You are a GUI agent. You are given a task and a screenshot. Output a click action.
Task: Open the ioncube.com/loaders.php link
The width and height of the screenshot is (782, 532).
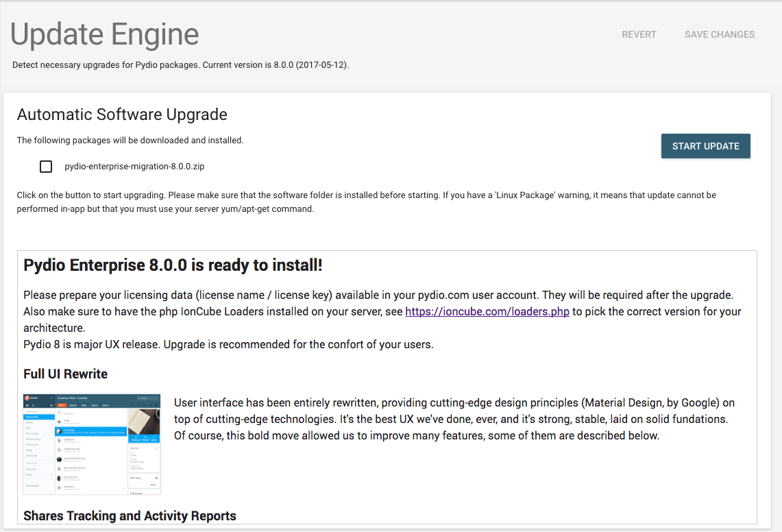487,311
